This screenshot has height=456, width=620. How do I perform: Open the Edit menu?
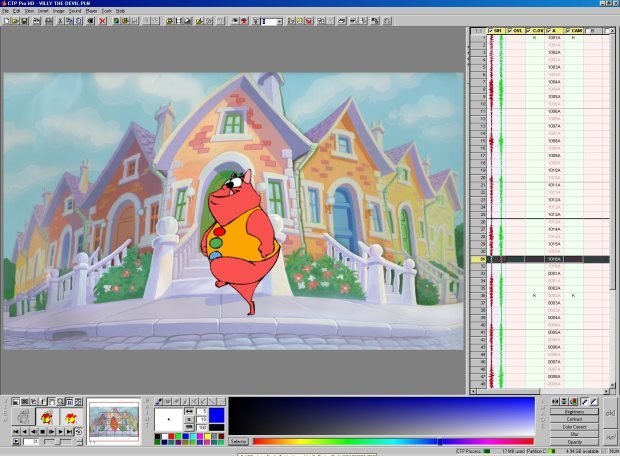tap(16, 11)
